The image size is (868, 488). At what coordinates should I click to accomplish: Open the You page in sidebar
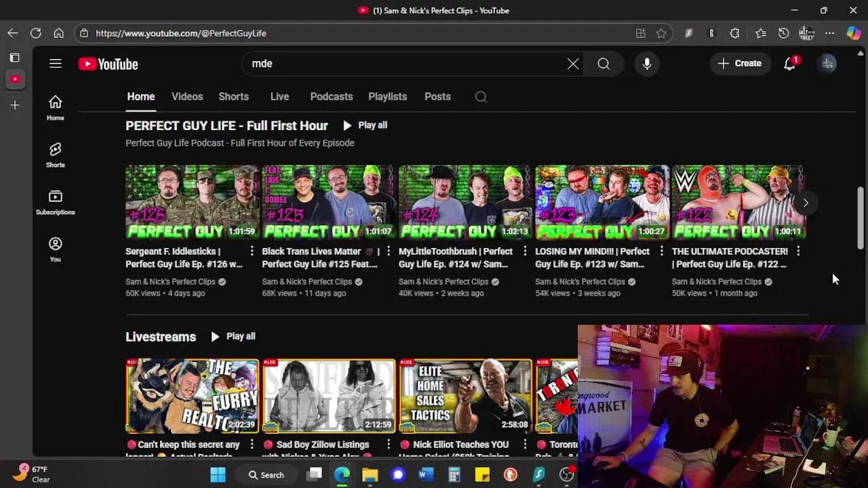pos(56,249)
